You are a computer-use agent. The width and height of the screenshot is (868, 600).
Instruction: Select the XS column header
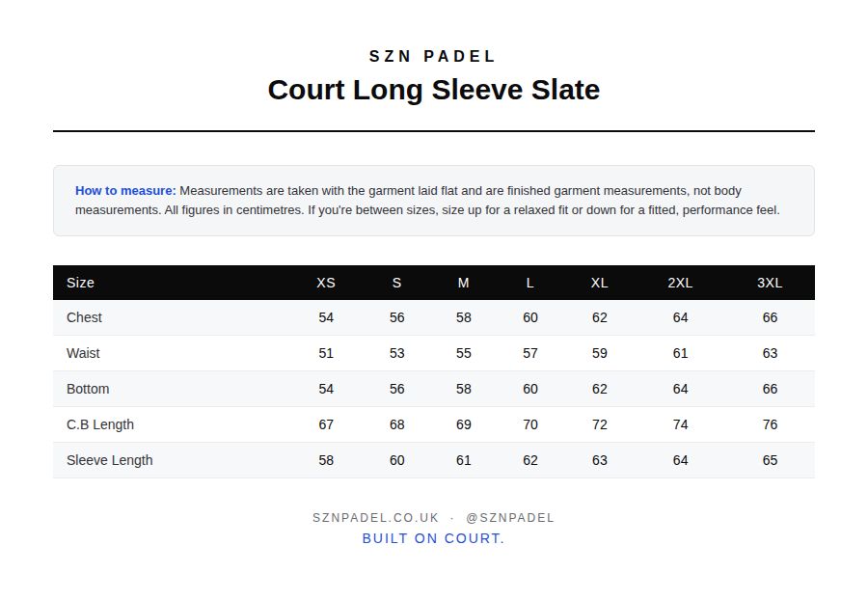click(326, 283)
